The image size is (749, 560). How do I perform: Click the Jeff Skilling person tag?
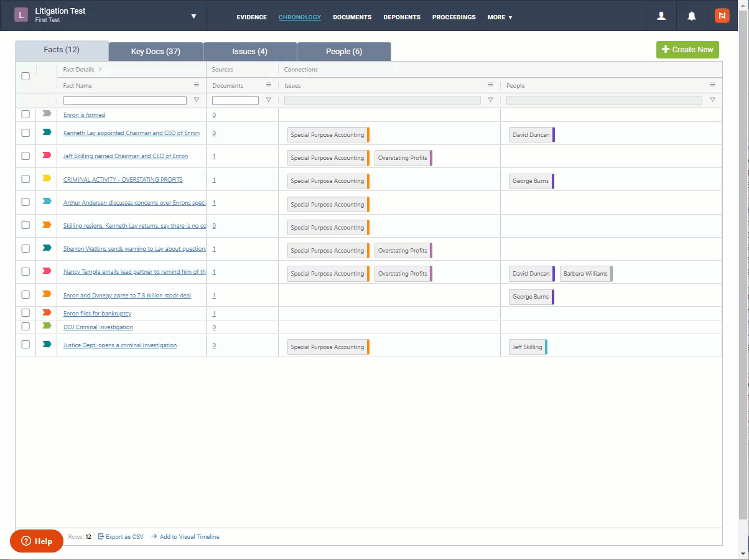coord(528,347)
